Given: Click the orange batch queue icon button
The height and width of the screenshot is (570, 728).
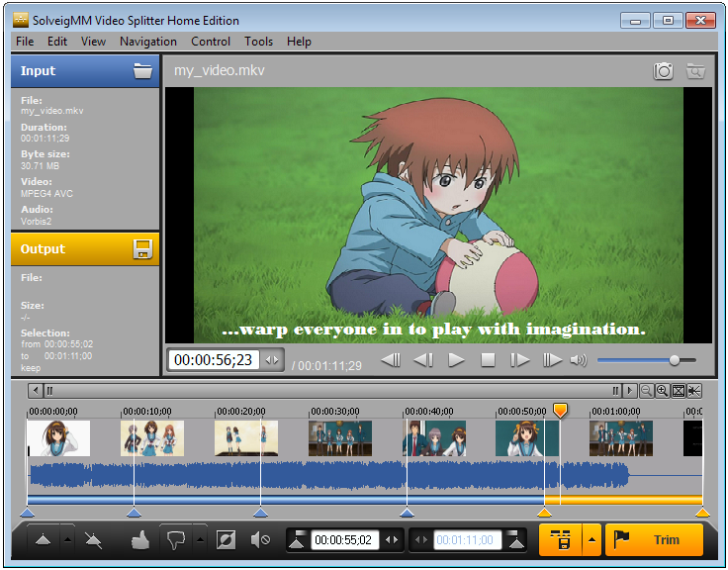Looking at the screenshot, I should [561, 539].
